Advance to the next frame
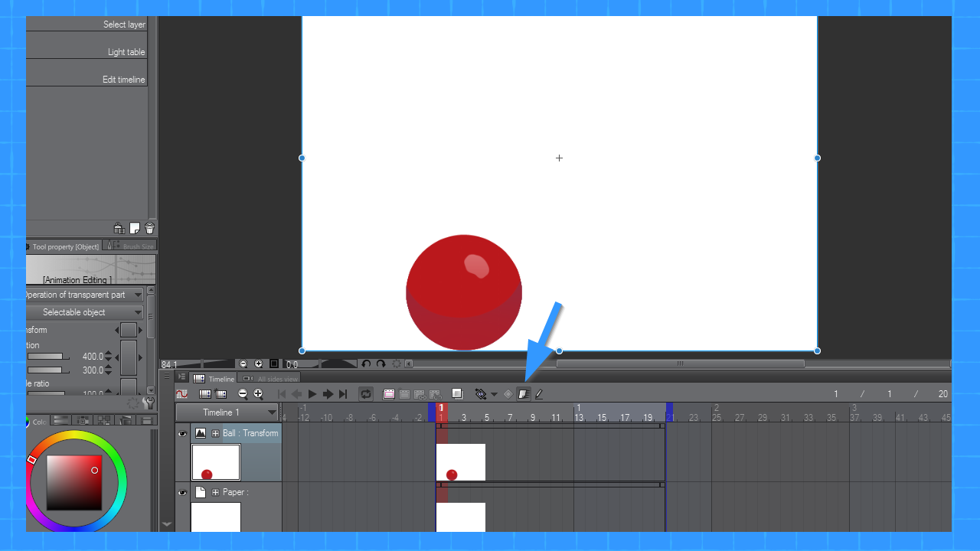The height and width of the screenshot is (551, 980). pos(328,394)
